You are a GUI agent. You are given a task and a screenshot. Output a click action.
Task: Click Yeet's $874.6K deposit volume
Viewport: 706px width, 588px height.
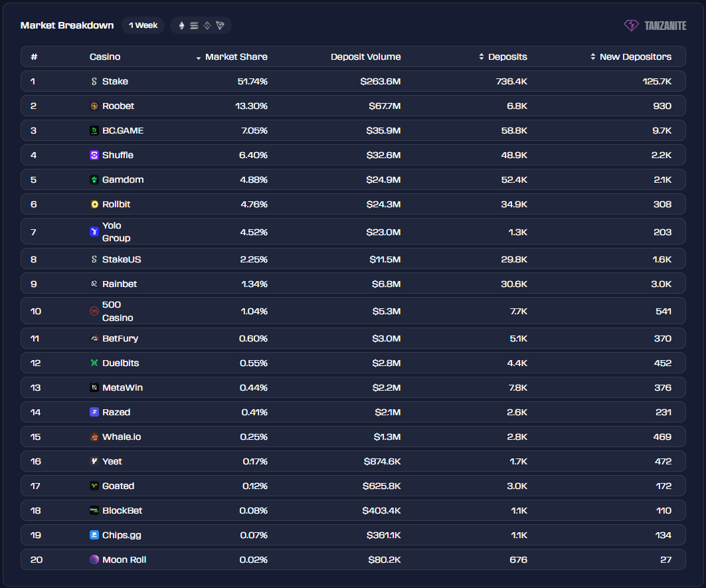(383, 461)
